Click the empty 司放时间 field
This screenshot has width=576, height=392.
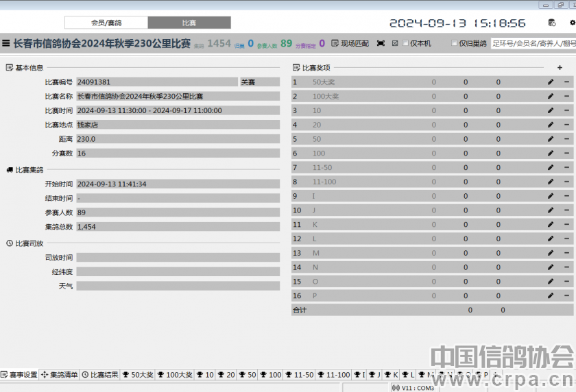pyautogui.click(x=178, y=257)
